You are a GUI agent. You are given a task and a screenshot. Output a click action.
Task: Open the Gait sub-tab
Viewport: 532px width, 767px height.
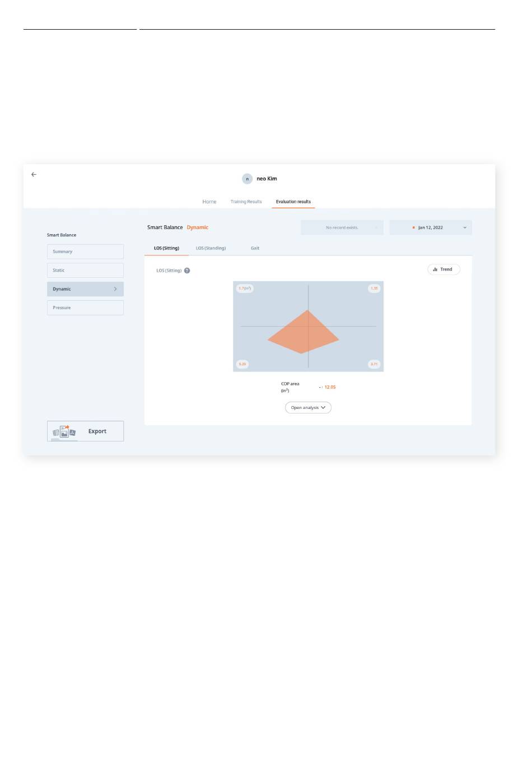click(255, 248)
